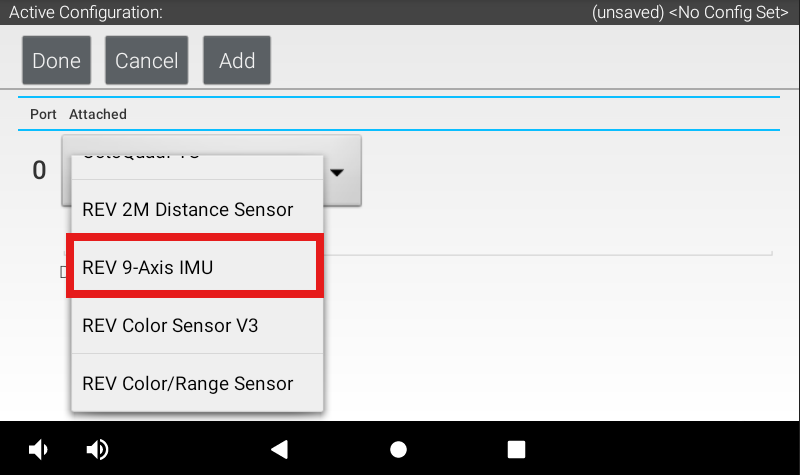This screenshot has height=475, width=800.
Task: Click the Active Configuration title text
Action: click(86, 13)
